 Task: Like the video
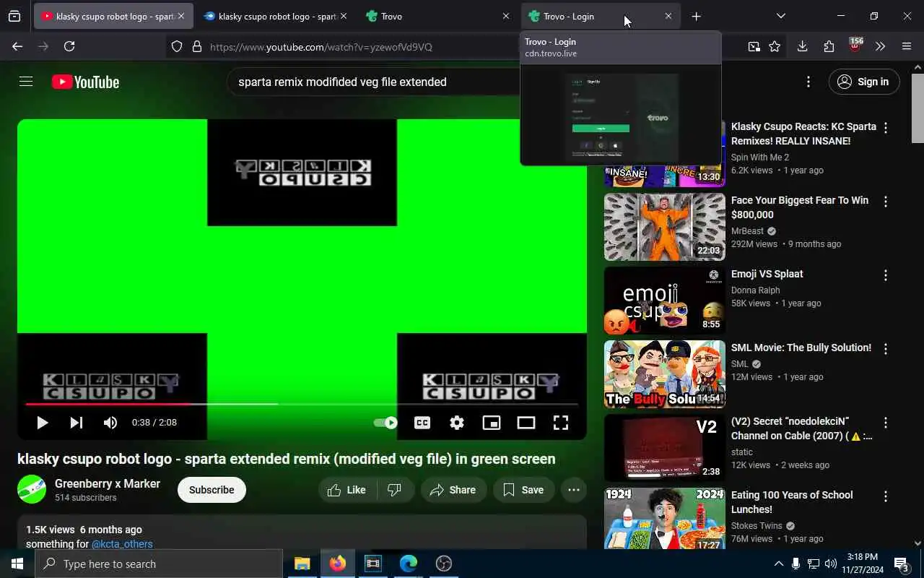pos(346,490)
